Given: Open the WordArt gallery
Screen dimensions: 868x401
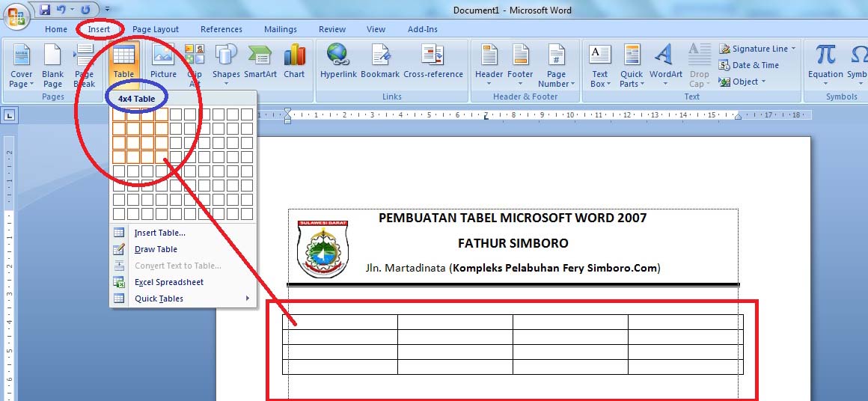Looking at the screenshot, I should (x=666, y=65).
